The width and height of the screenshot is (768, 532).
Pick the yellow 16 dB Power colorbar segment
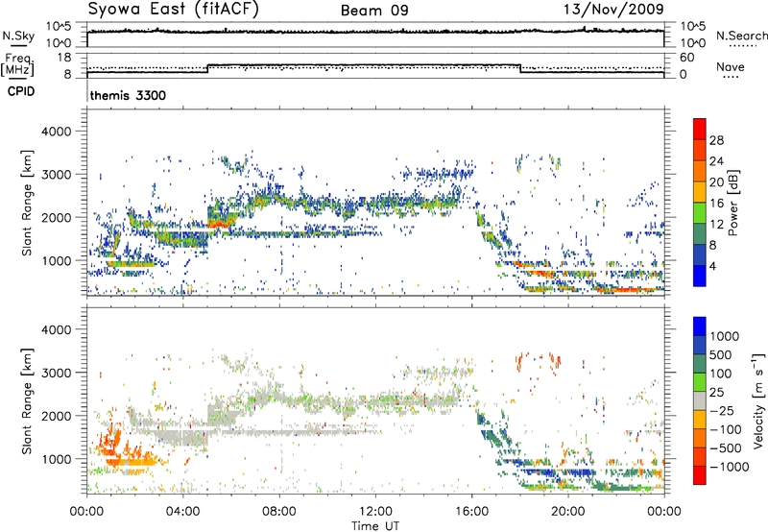point(700,202)
